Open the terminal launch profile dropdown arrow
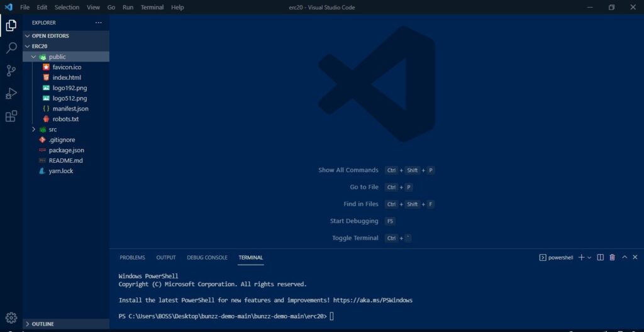 click(589, 257)
